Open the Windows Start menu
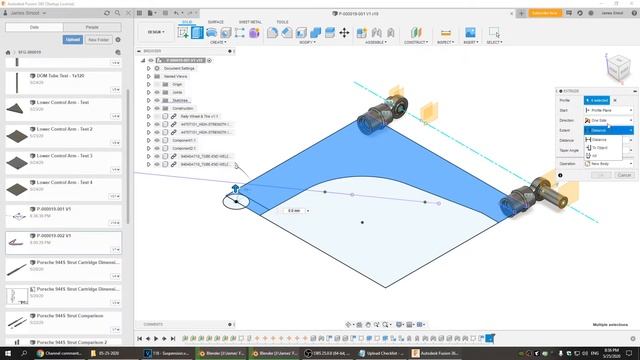Screen dimensions: 640x360 coord(8,353)
